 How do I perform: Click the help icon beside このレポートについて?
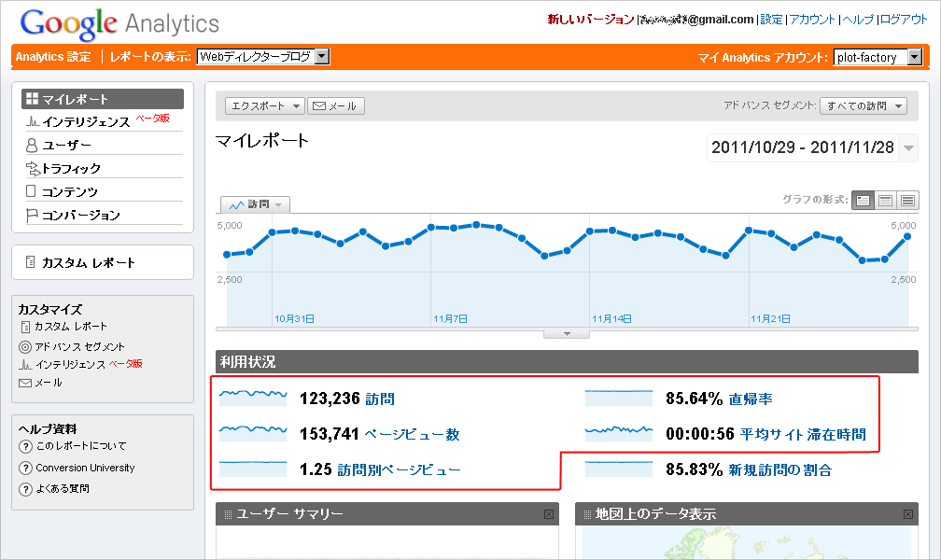(25, 446)
